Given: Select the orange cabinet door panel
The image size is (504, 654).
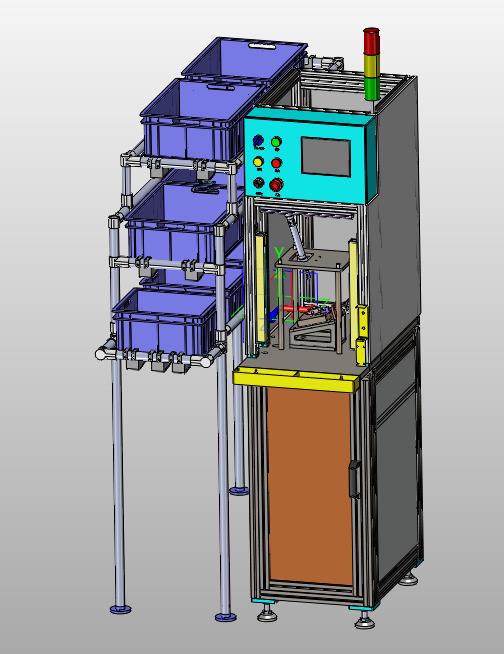Looking at the screenshot, I should pyautogui.click(x=310, y=486).
